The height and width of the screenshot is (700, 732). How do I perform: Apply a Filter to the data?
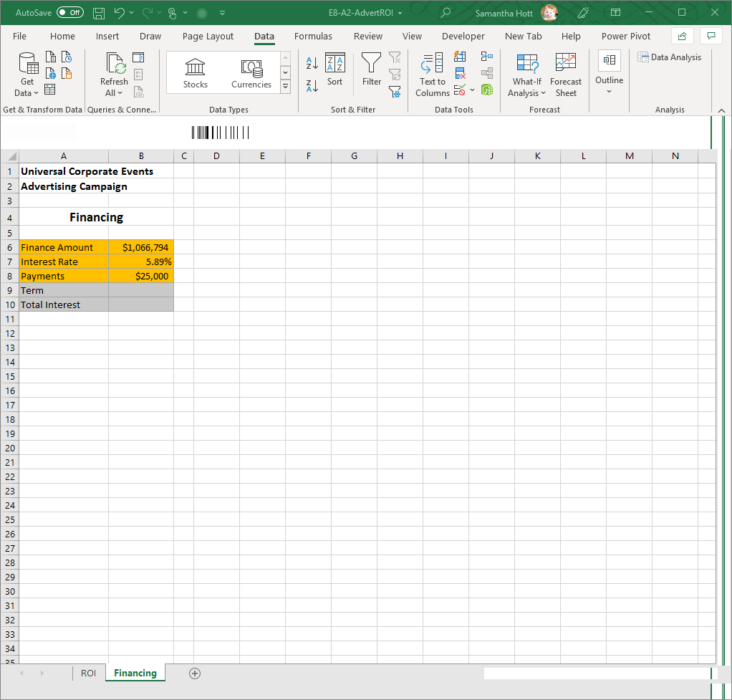[x=371, y=72]
